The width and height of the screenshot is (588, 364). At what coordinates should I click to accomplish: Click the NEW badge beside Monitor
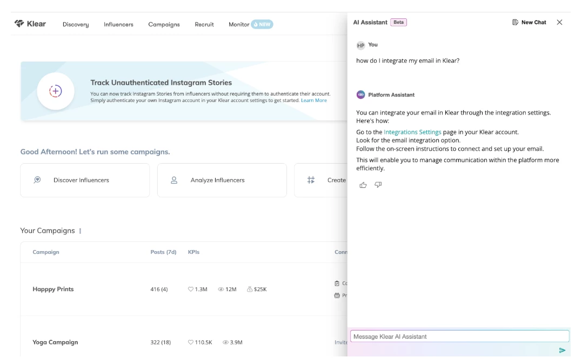click(x=262, y=24)
